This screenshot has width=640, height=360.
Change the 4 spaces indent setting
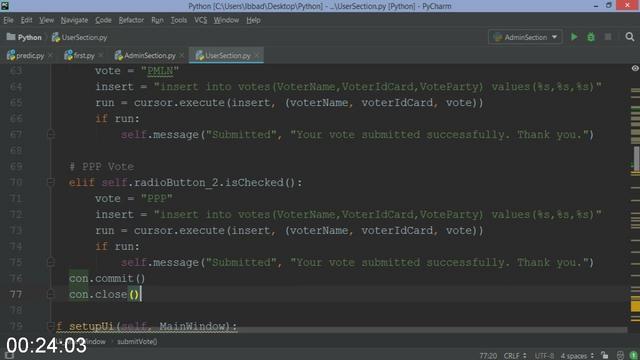point(578,356)
